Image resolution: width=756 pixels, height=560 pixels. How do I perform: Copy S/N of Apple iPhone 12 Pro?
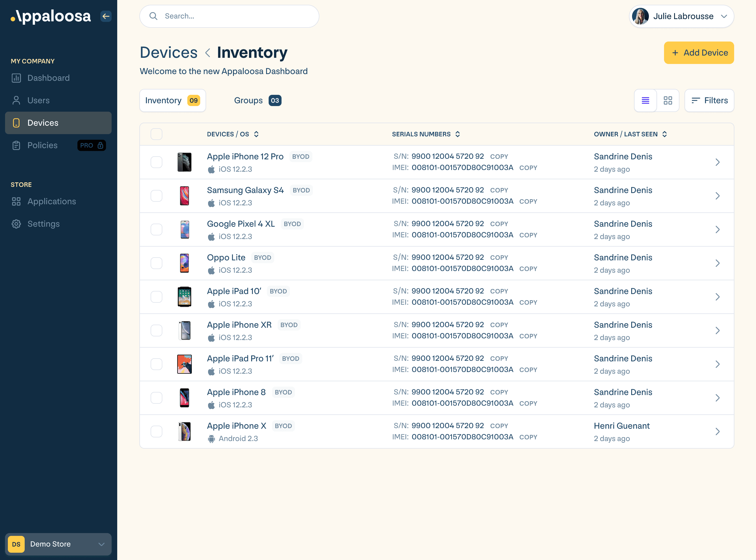pos(499,157)
